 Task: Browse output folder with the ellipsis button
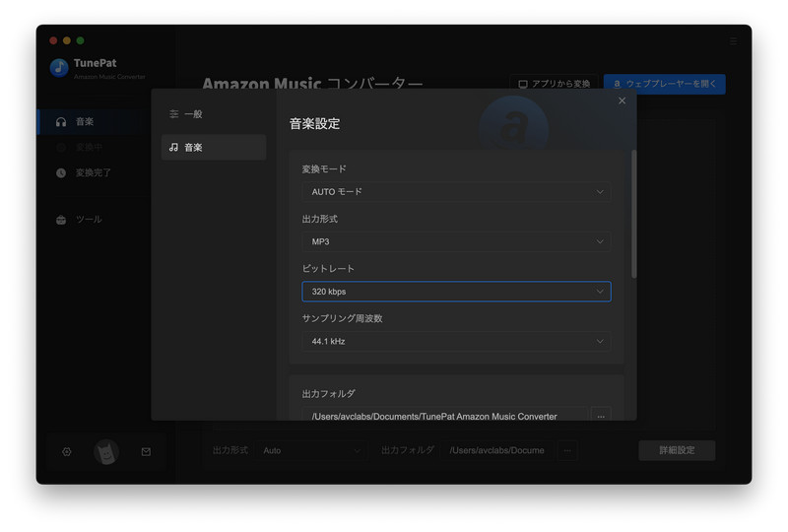click(601, 416)
